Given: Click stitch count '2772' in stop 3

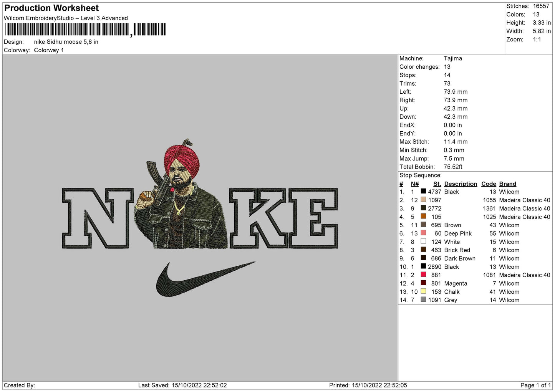Looking at the screenshot, I should 434,208.
